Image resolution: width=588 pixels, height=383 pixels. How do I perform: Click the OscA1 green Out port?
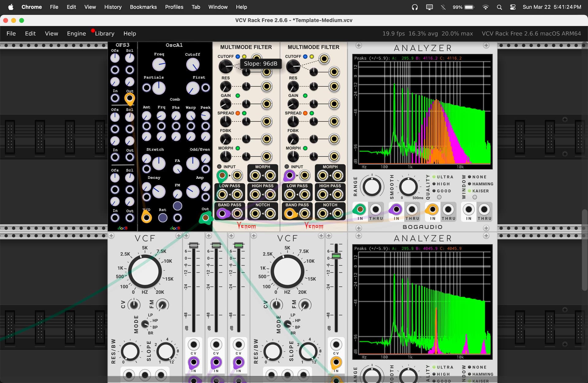tap(205, 218)
